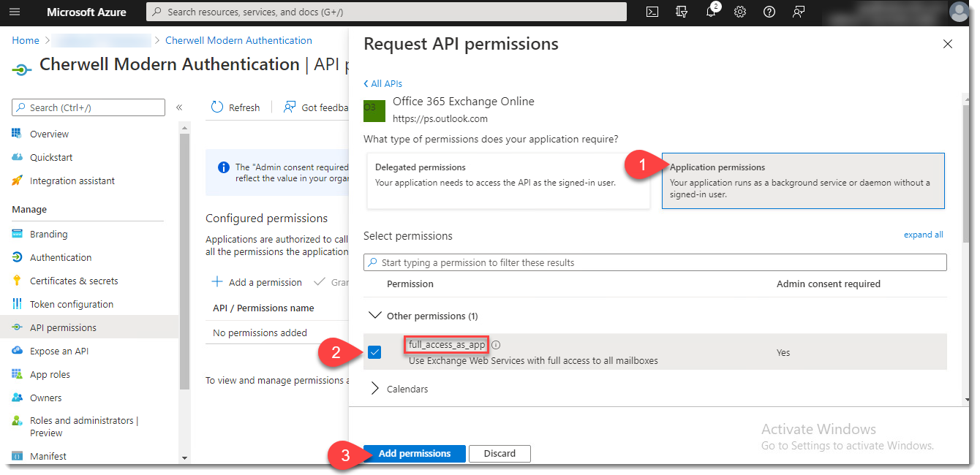
Task: Collapse the left navigation pane with the chevron
Action: click(x=179, y=107)
